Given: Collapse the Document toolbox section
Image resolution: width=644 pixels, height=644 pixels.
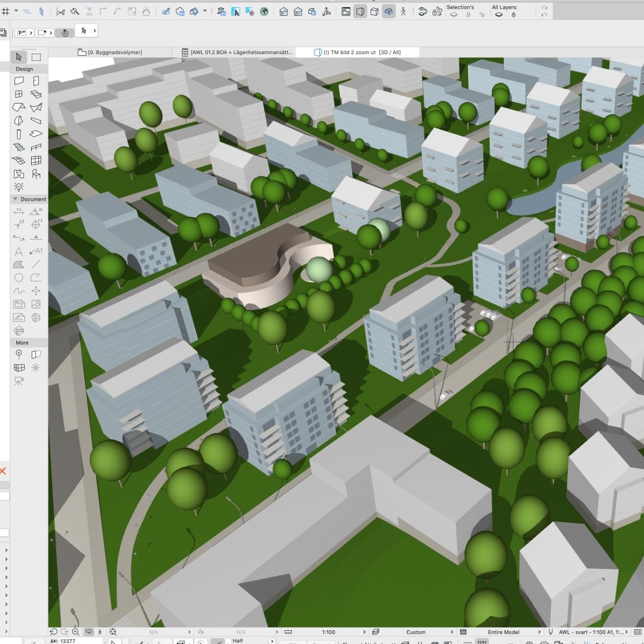Looking at the screenshot, I should click(15, 199).
